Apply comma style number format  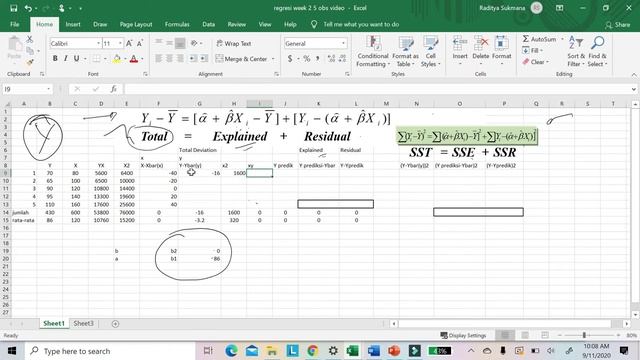click(317, 59)
